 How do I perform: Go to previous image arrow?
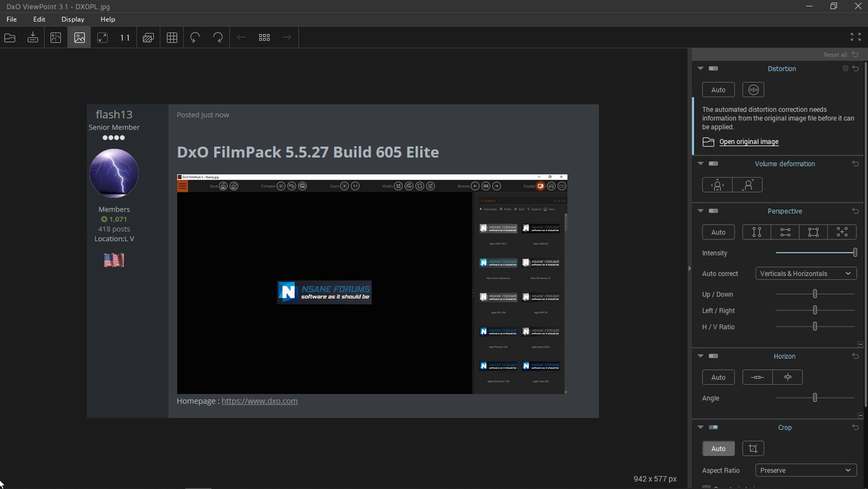coord(241,38)
